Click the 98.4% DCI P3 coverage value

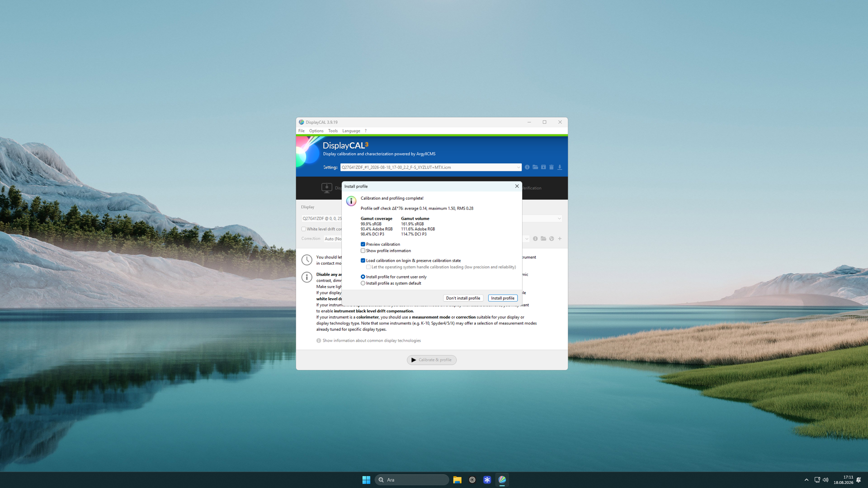click(373, 234)
